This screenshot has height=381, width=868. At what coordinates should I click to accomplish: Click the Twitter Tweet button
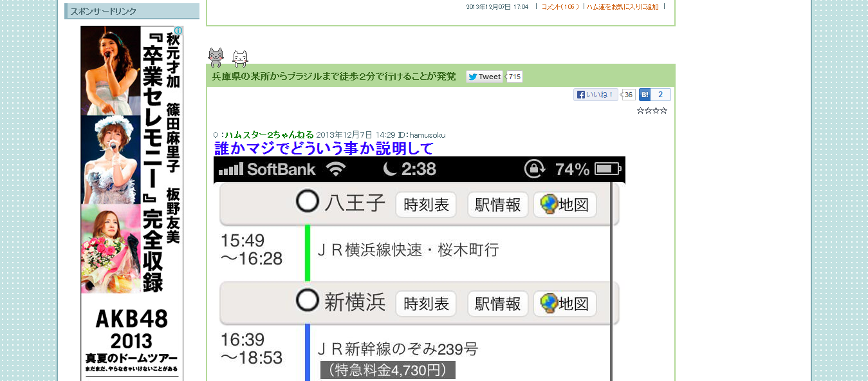tap(485, 77)
